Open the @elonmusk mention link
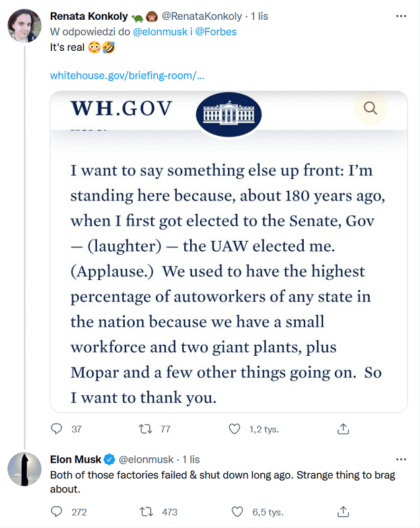420x528 pixels. pyautogui.click(x=160, y=32)
